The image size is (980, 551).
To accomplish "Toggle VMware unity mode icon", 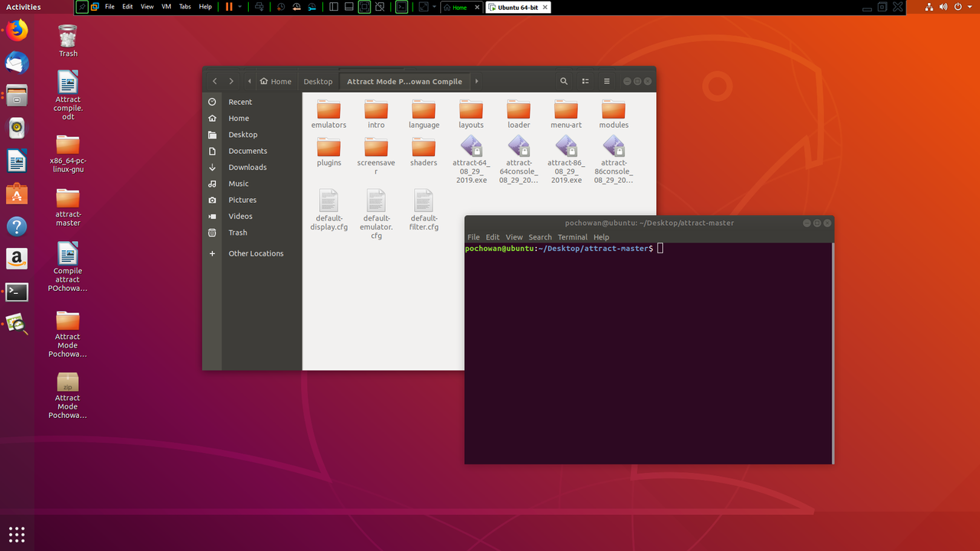I will (x=381, y=7).
